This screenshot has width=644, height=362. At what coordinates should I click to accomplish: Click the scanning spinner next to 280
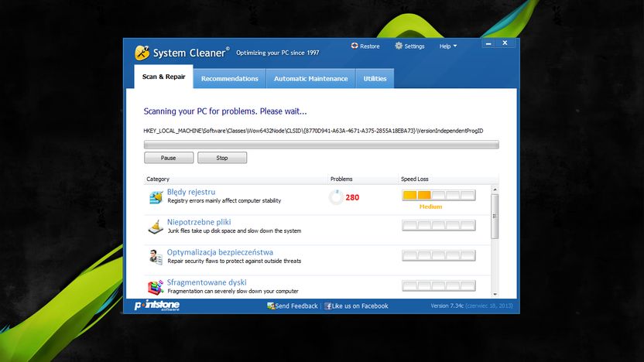click(336, 197)
